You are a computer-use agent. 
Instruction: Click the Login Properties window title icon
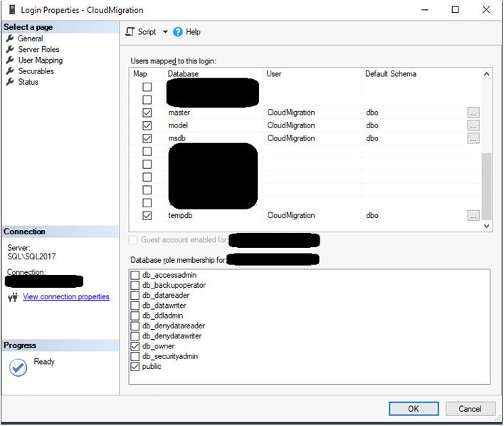point(12,10)
